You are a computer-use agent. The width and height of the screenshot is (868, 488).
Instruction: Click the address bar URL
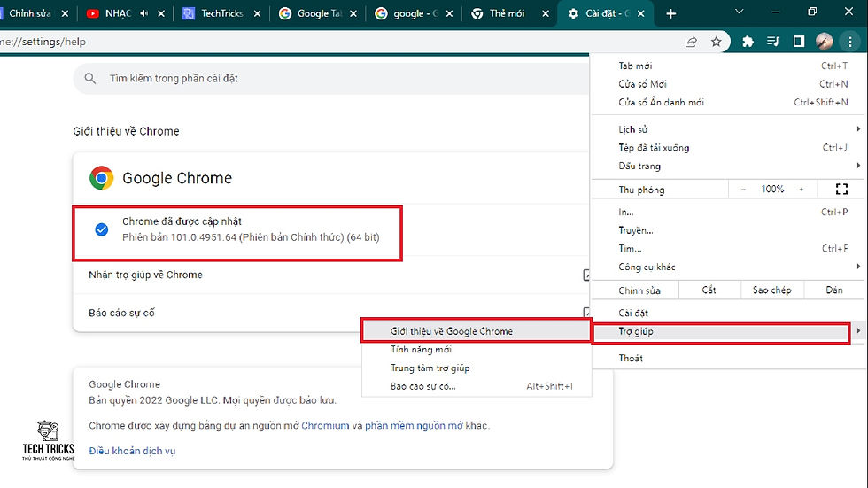point(43,42)
